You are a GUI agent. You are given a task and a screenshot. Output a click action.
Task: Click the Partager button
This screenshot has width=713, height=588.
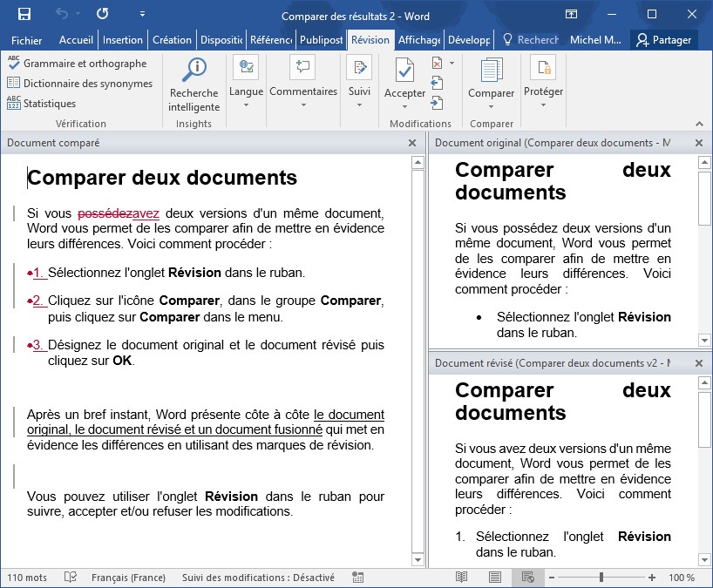coord(664,40)
